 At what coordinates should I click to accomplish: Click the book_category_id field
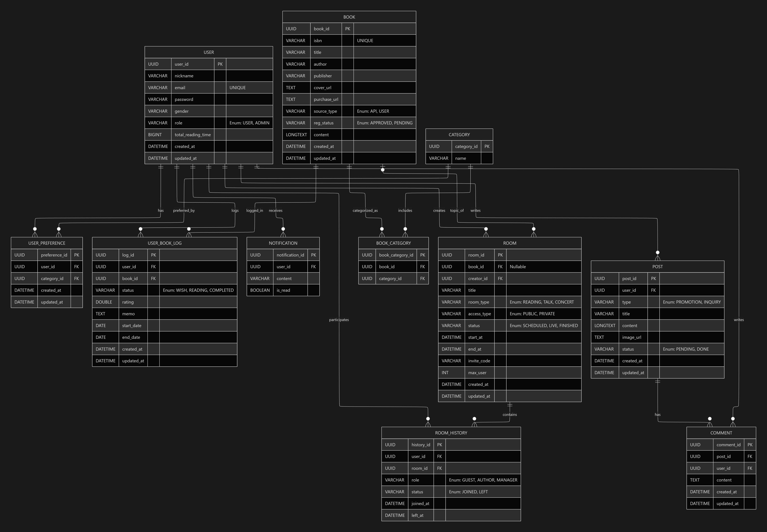pyautogui.click(x=396, y=255)
